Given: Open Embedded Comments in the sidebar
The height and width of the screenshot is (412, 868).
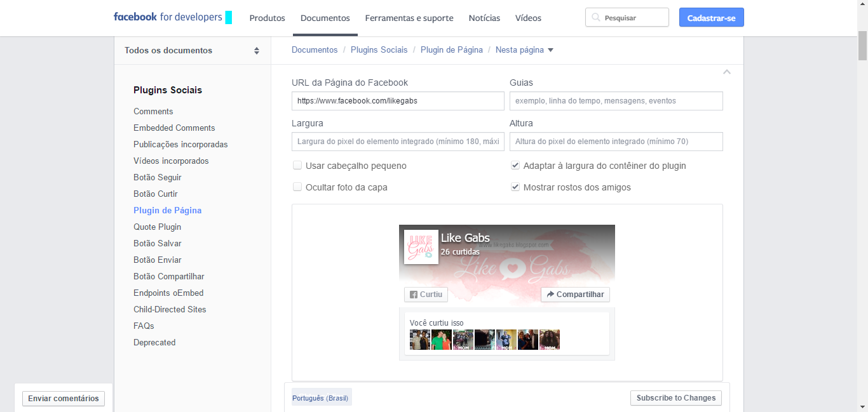Looking at the screenshot, I should (x=174, y=128).
